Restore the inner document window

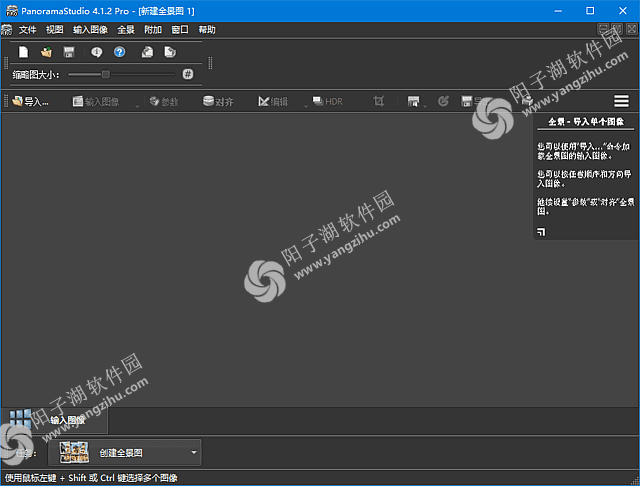pos(617,29)
